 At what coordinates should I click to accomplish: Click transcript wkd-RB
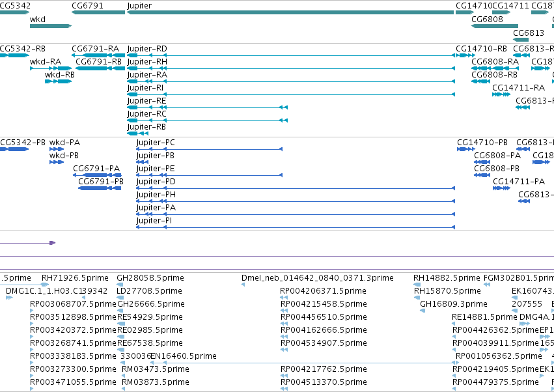coord(59,81)
